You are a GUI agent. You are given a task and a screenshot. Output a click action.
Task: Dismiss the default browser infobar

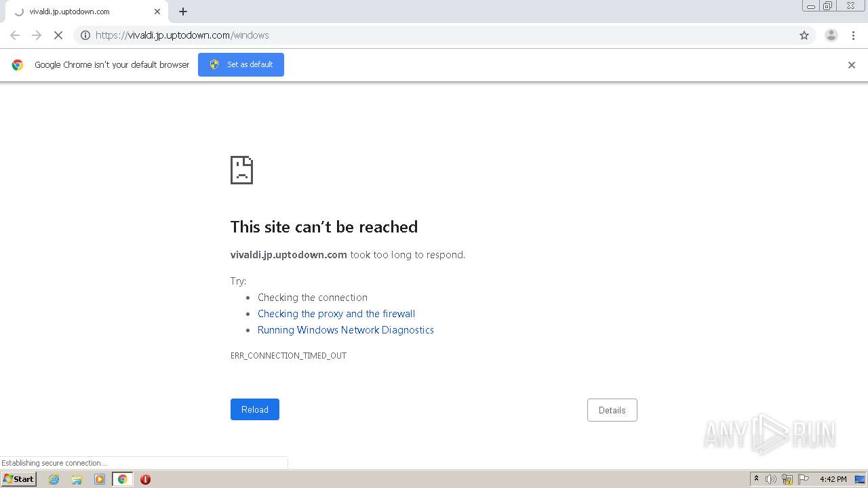(x=852, y=65)
